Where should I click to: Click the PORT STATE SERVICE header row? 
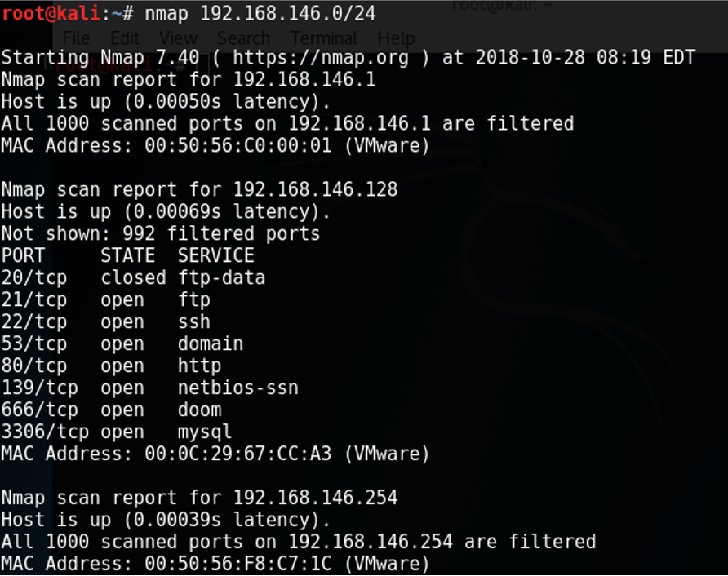pyautogui.click(x=127, y=255)
